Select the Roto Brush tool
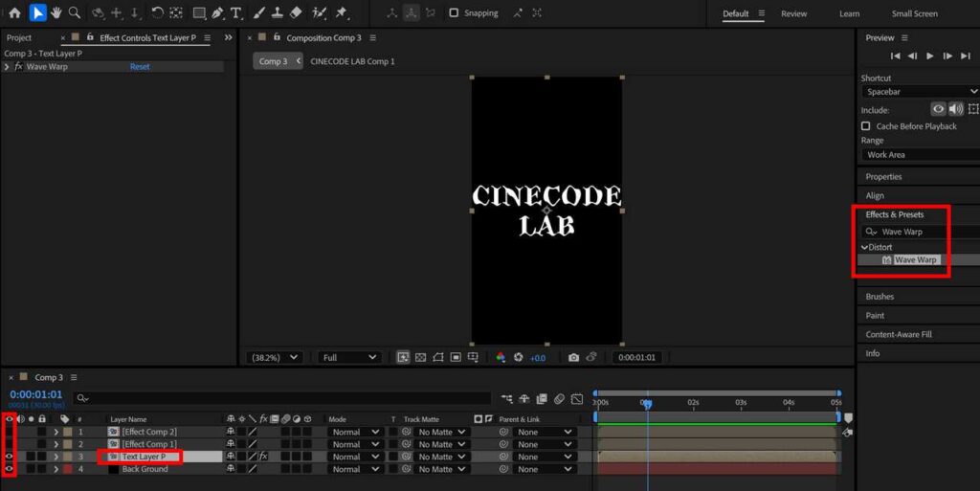 point(320,12)
